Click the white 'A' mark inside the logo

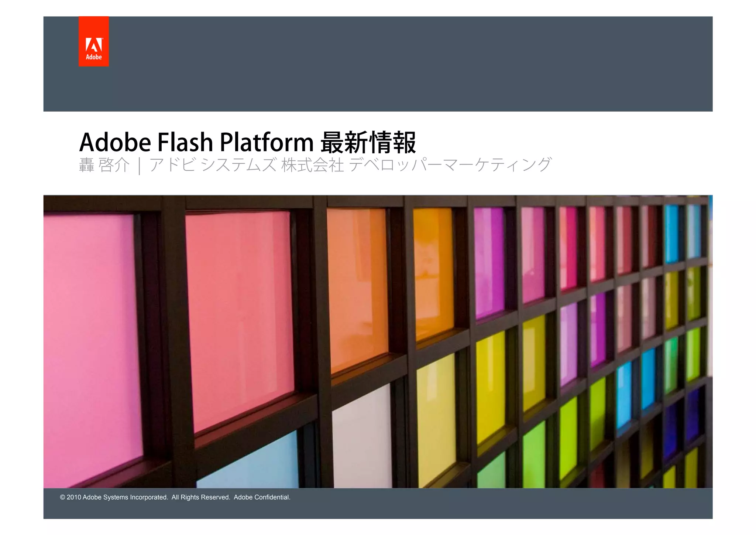[x=94, y=45]
